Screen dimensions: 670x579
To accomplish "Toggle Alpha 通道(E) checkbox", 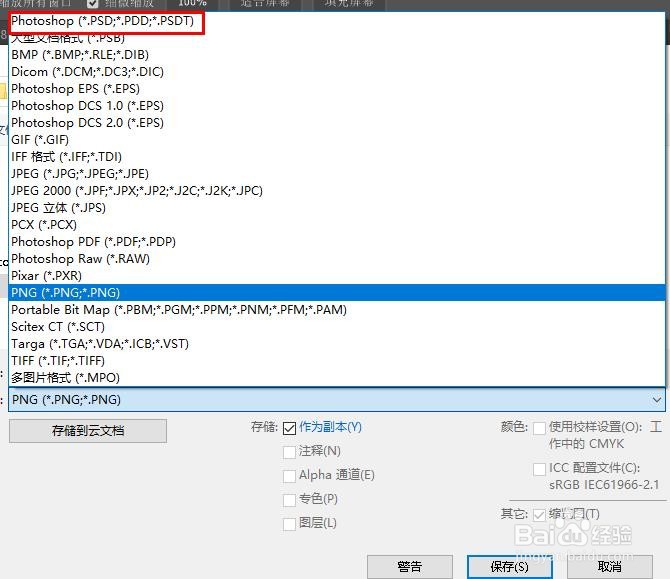I will point(289,476).
